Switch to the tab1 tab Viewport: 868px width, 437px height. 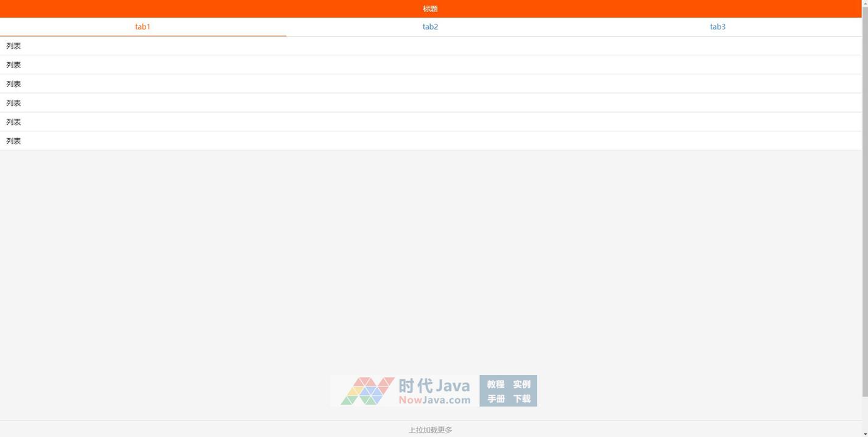(143, 27)
